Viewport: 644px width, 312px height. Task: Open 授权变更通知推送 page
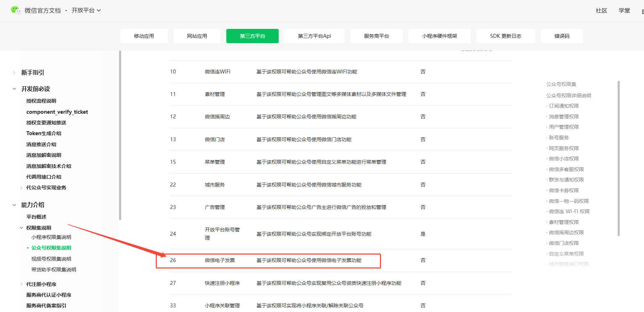(x=46, y=123)
